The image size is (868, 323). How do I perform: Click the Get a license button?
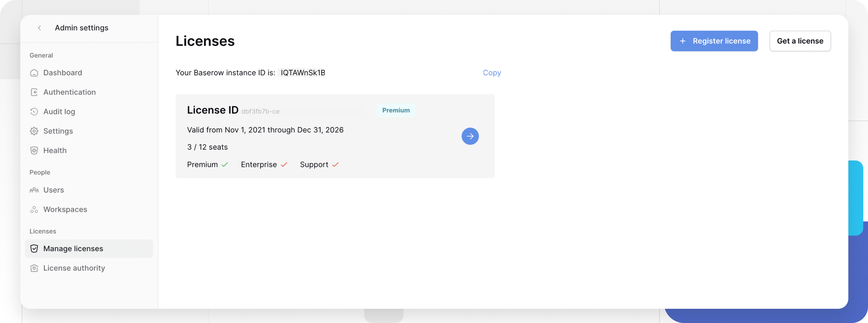pos(800,41)
